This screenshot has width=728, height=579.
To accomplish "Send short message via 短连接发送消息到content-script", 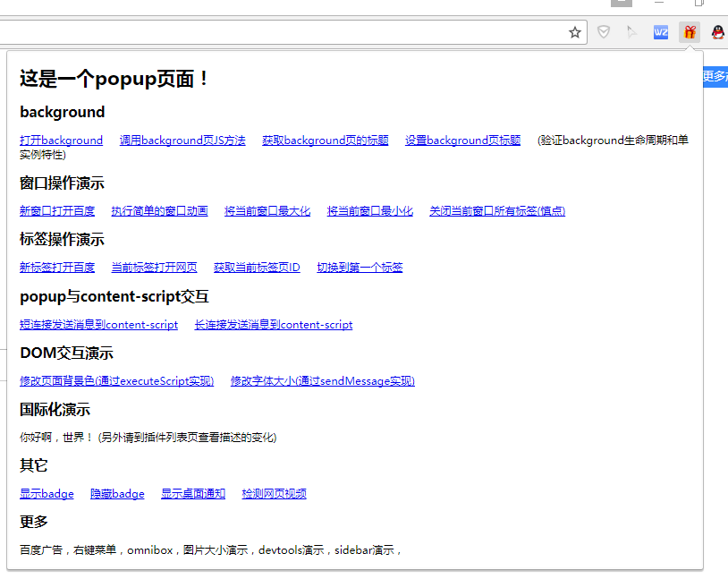I will pyautogui.click(x=98, y=325).
